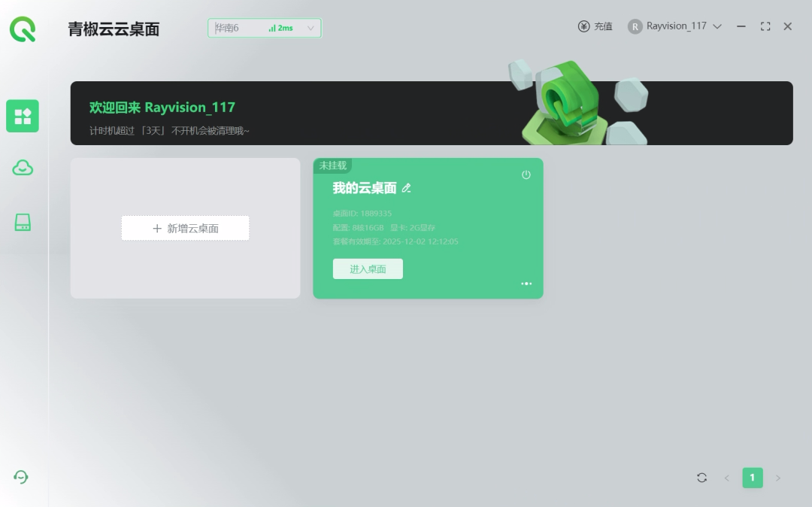Open the three-dots menu on desktop card

tap(526, 284)
